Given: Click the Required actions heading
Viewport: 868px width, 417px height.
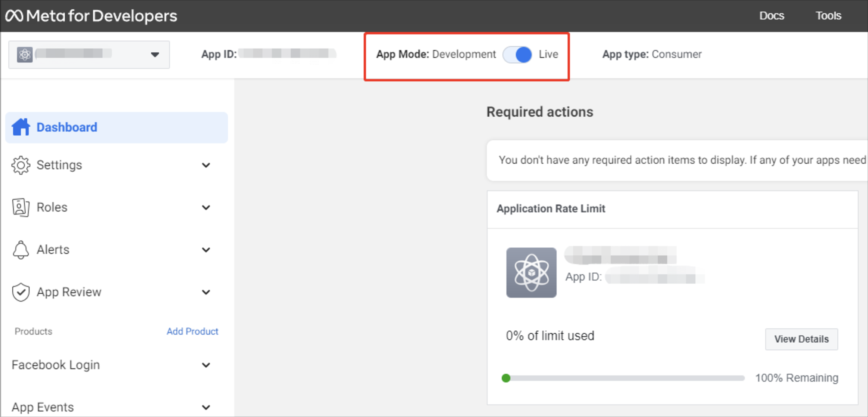Looking at the screenshot, I should 540,112.
